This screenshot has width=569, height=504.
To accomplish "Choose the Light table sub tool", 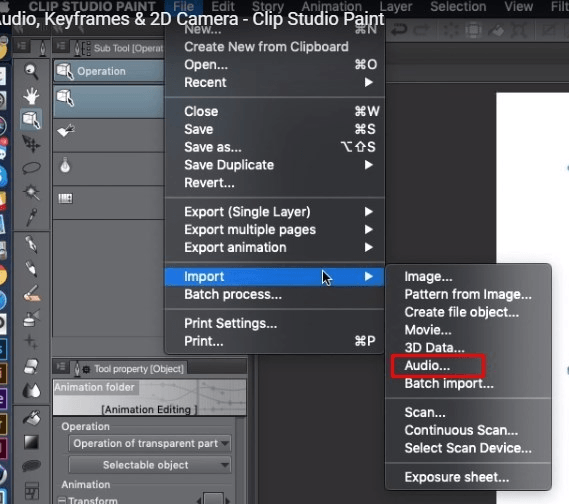I will pos(109,168).
